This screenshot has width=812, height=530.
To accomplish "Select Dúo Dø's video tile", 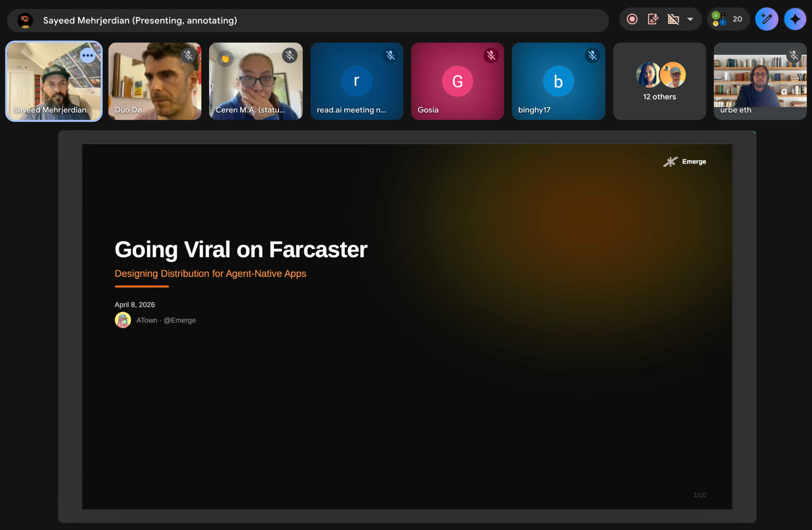I will coord(155,81).
